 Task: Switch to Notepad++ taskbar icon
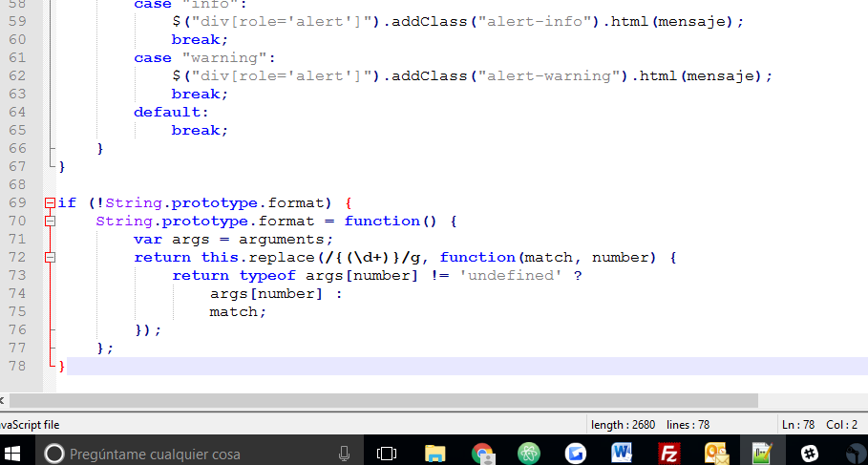click(762, 454)
